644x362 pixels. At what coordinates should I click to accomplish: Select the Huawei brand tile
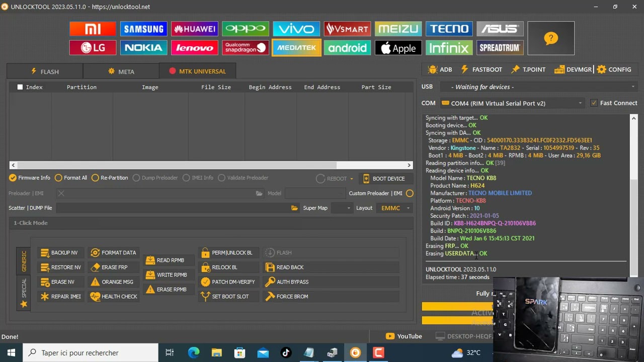coord(194,29)
